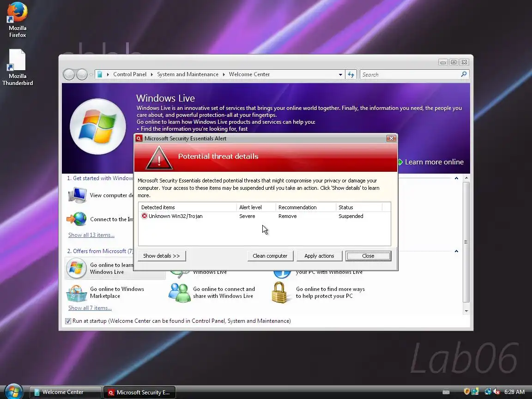Screen dimensions: 532x399
Task: Click the Welcome Center vertical scrollbar thumb
Action: point(466,242)
